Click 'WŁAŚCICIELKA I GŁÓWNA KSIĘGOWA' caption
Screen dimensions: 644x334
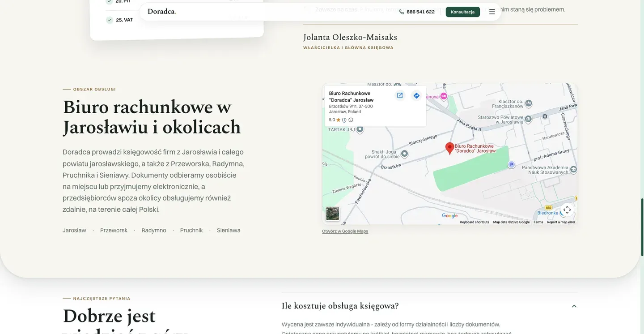click(348, 47)
